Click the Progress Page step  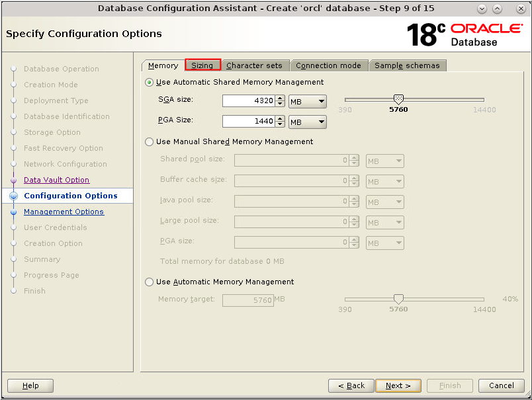pos(51,275)
